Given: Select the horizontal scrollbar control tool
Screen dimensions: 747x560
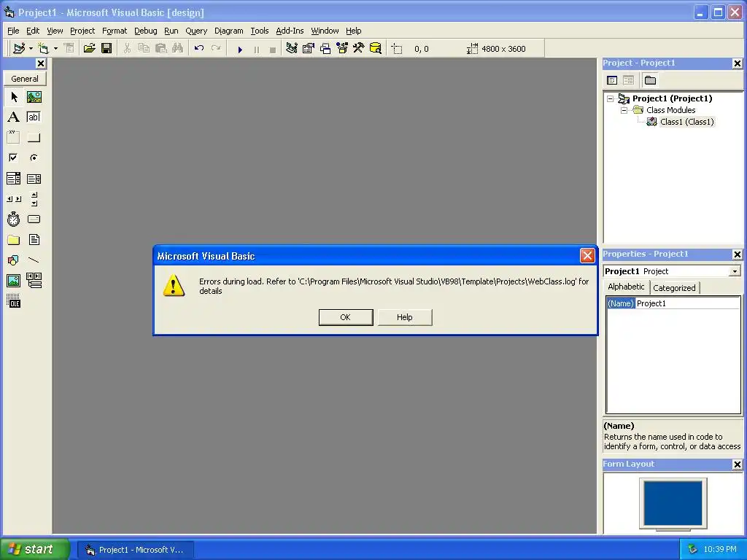Looking at the screenshot, I should point(14,199).
